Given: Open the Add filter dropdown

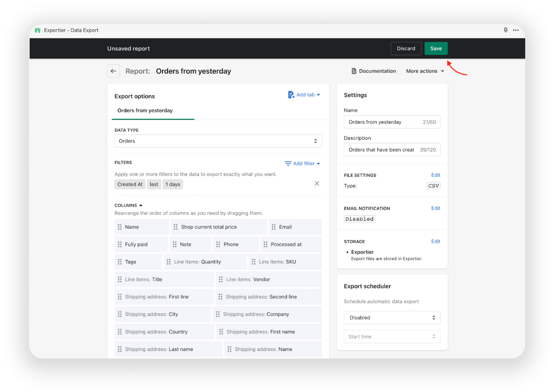Looking at the screenshot, I should (302, 163).
